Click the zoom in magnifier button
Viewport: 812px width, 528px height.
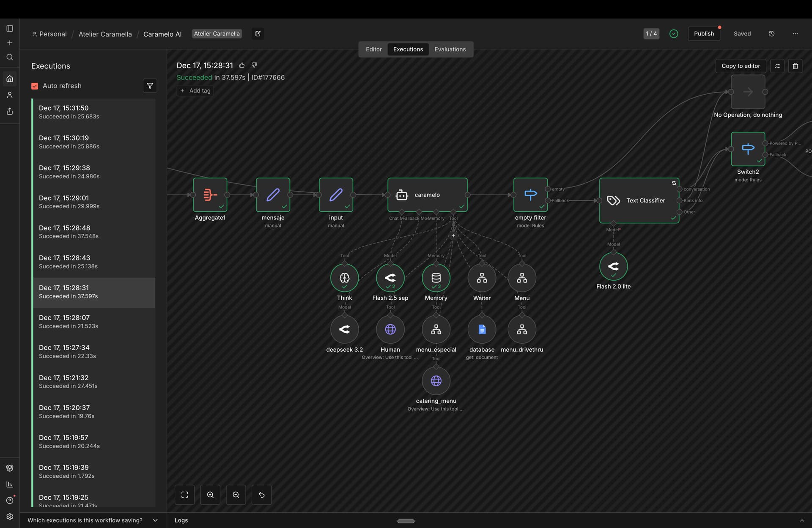pyautogui.click(x=210, y=495)
